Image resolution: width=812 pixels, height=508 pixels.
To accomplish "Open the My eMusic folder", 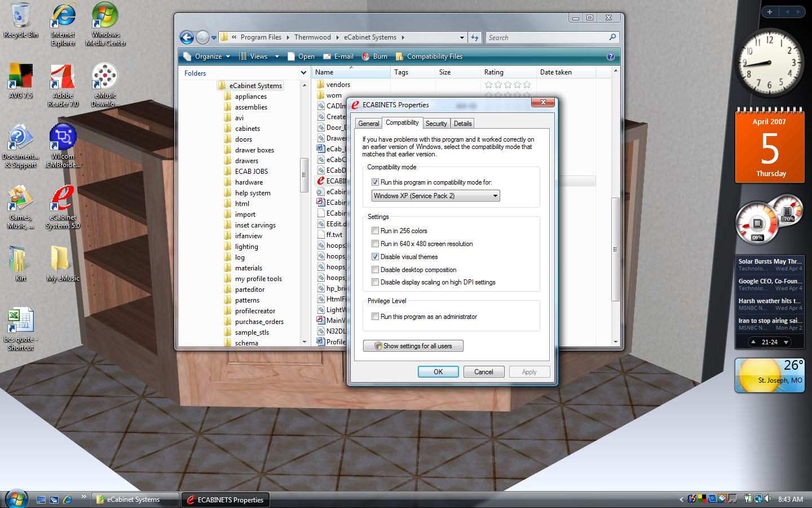I will [x=63, y=264].
